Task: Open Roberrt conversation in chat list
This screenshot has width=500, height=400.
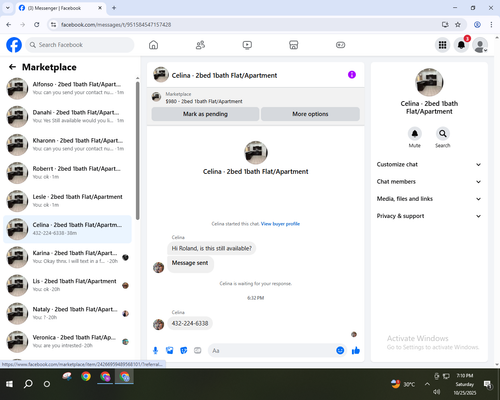Action: click(67, 173)
